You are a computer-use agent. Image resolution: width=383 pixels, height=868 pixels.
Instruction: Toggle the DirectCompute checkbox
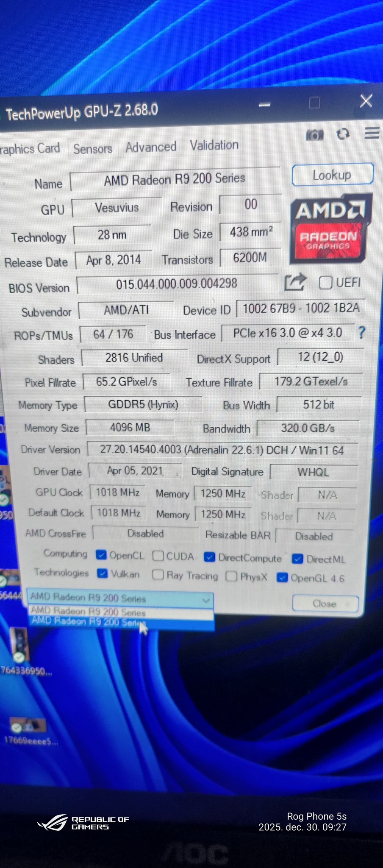tap(209, 557)
